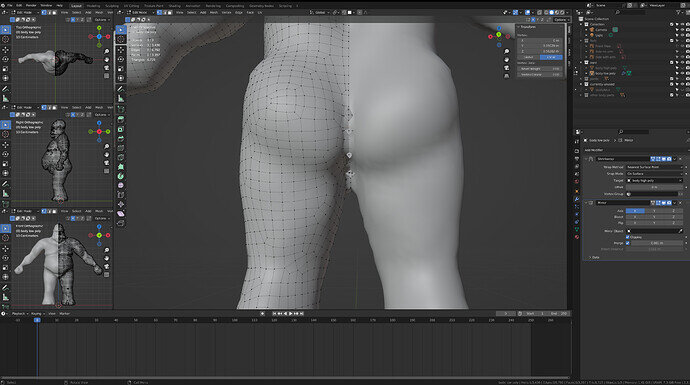Open Mesh menu in main viewport header
This screenshot has width=690, height=385.
[213, 12]
